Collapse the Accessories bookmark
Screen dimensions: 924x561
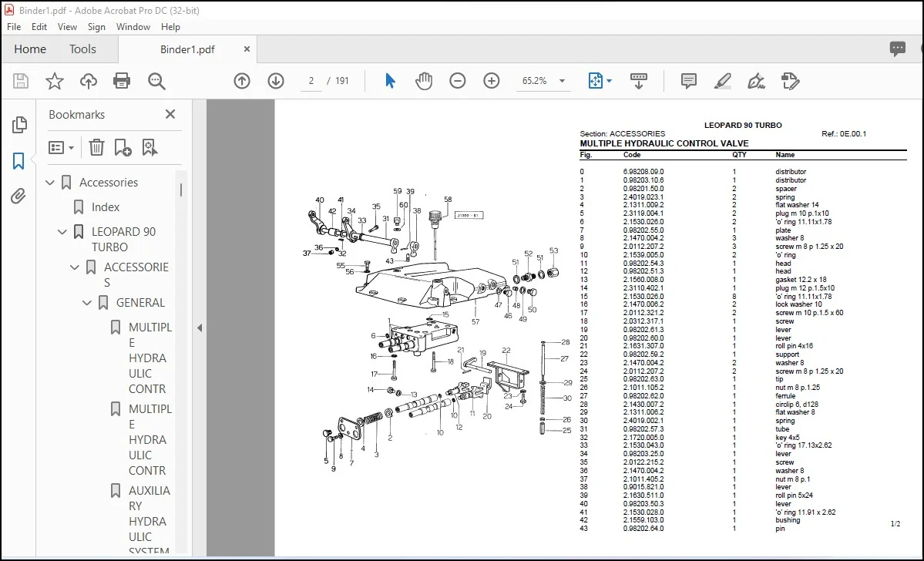pyautogui.click(x=50, y=183)
